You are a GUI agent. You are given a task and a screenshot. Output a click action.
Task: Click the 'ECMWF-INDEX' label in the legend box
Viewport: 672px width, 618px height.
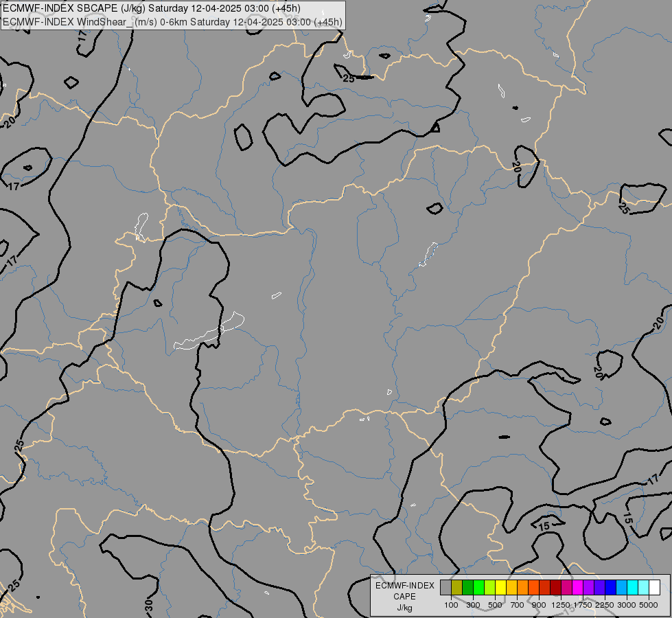click(x=404, y=586)
